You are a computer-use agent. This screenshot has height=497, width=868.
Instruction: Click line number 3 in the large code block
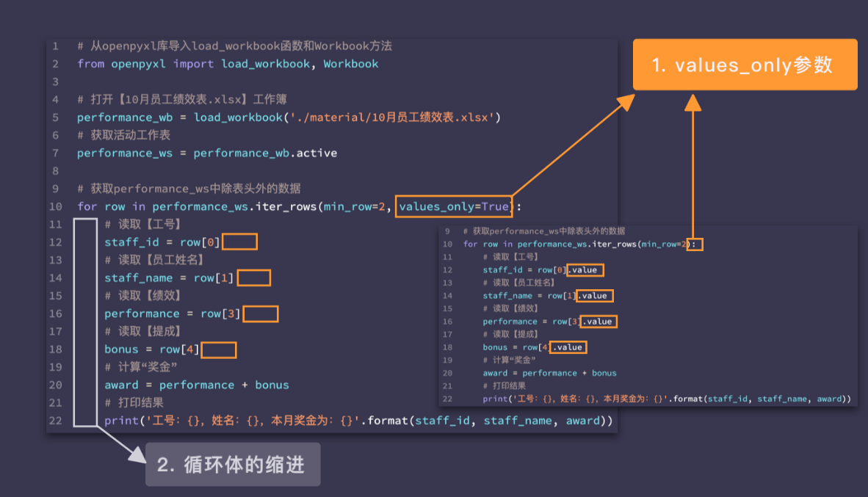pos(55,82)
